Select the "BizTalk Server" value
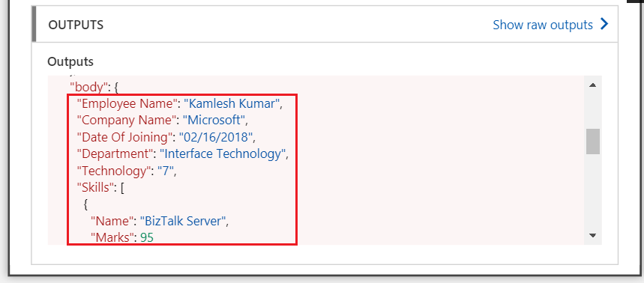644x283 pixels. [x=183, y=222]
